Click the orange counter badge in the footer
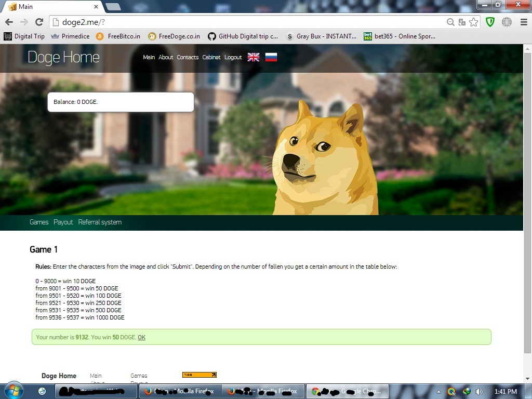The width and height of the screenshot is (532, 399). pyautogui.click(x=199, y=375)
